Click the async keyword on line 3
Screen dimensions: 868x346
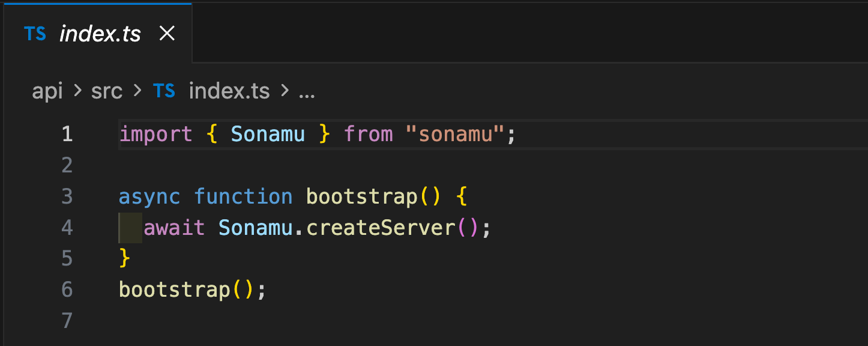(x=149, y=196)
